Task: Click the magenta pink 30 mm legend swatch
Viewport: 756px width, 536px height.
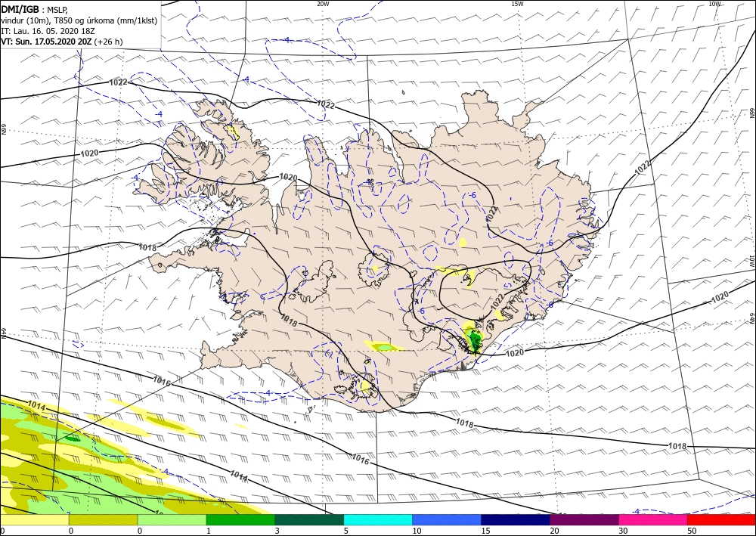Action: pos(653,519)
